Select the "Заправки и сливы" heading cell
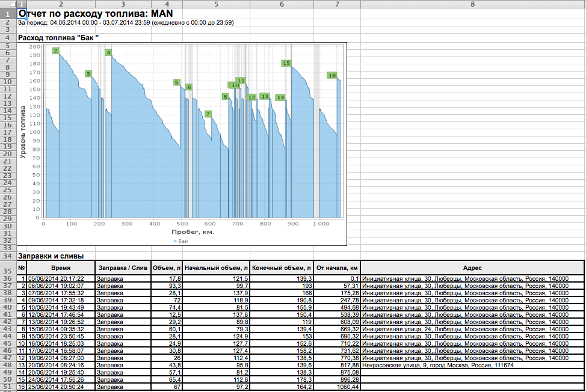The height and width of the screenshot is (392, 586). 51,256
